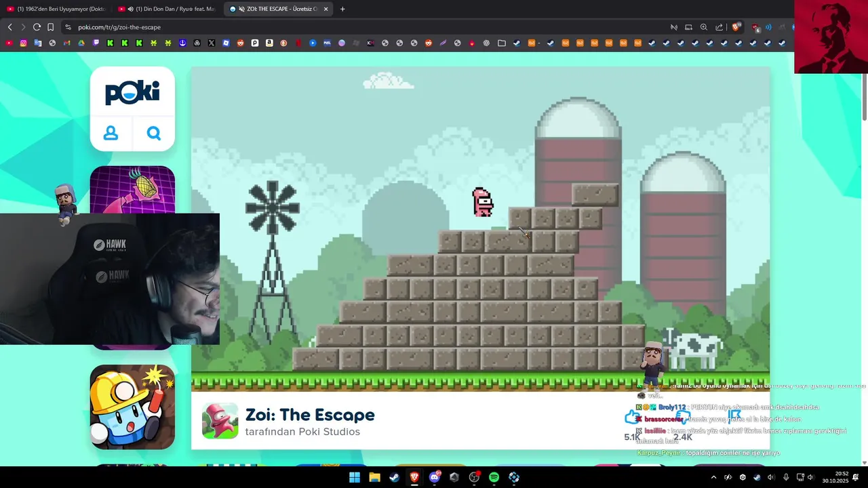868x488 pixels.
Task: Open Steam from the taskbar
Action: [394, 477]
